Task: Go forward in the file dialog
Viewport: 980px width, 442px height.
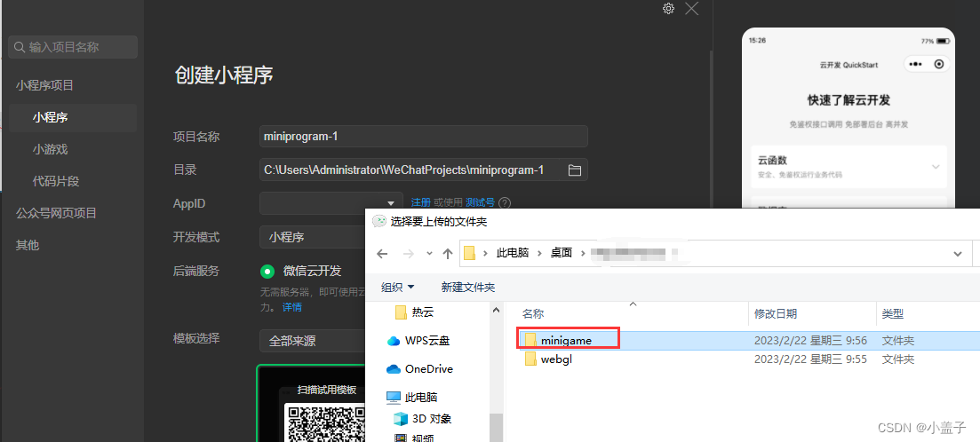Action: 408,254
